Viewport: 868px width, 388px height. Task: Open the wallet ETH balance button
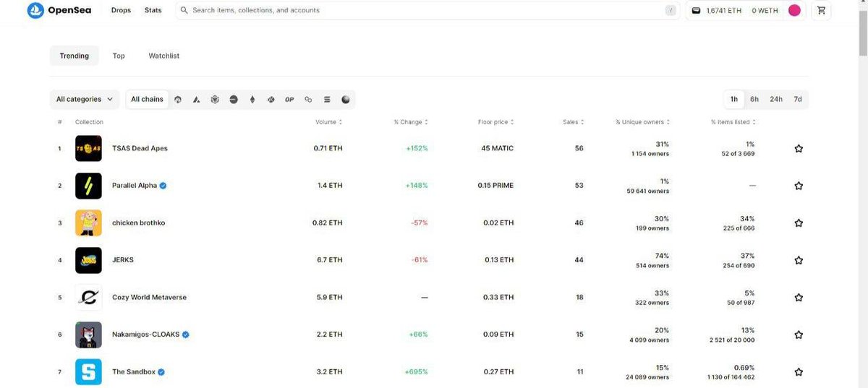pos(718,10)
